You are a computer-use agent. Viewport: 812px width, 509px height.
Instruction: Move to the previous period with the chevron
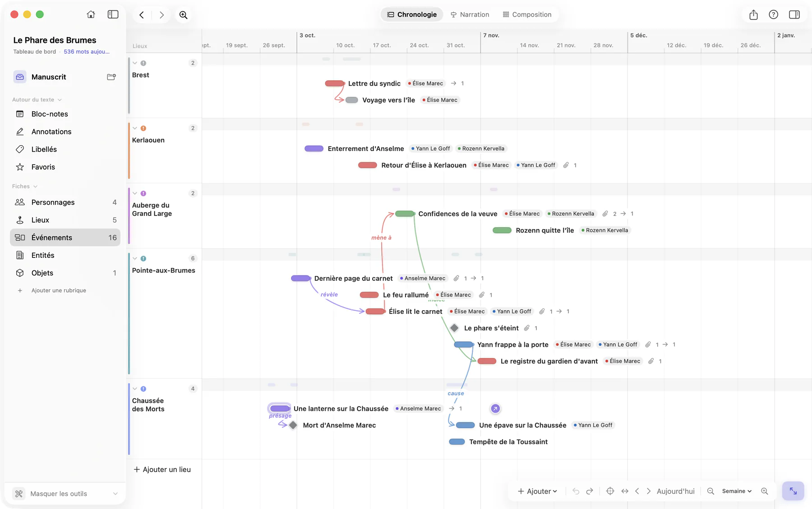click(x=637, y=491)
